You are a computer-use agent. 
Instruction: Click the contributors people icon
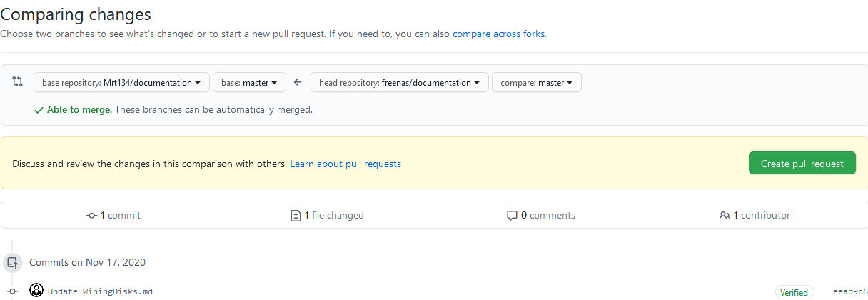tap(725, 215)
